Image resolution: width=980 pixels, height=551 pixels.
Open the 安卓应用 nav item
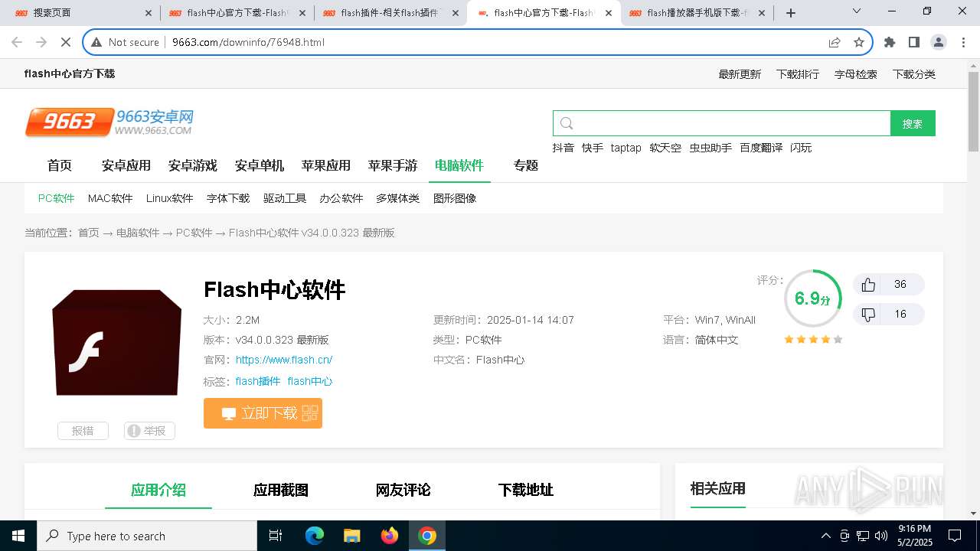pyautogui.click(x=126, y=165)
